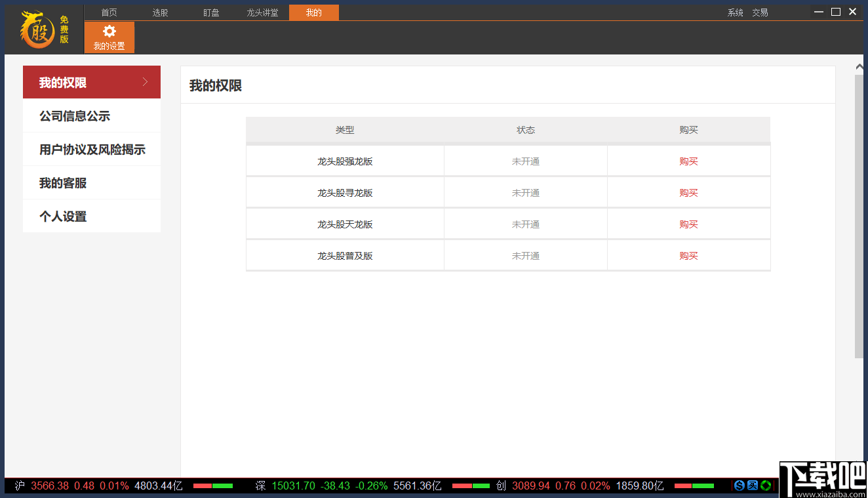Click Shenzhen turnover 5561.36亿
This screenshot has height=498, width=868.
click(418, 486)
